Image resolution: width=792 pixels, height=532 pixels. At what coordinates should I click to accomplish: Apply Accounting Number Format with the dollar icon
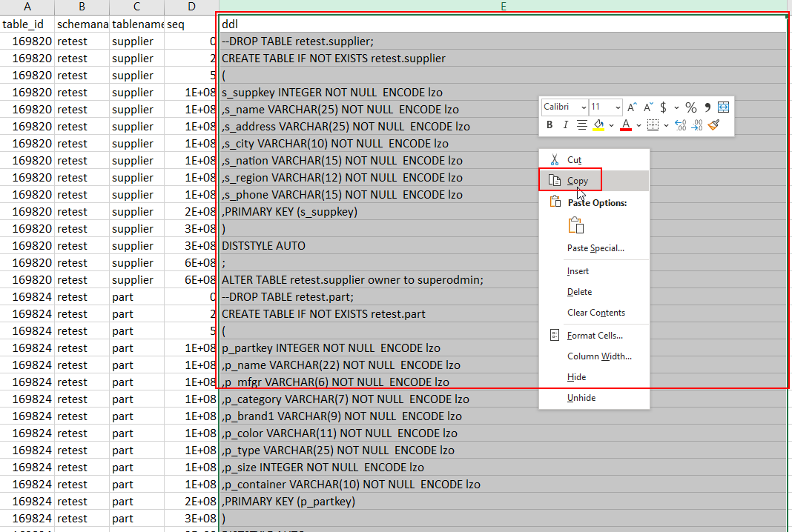click(662, 107)
